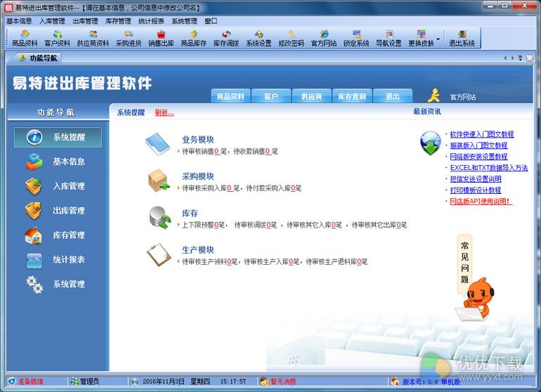Viewport: 541px width, 392px height.
Task: Click the 采购模块 box icon
Action: (x=159, y=181)
